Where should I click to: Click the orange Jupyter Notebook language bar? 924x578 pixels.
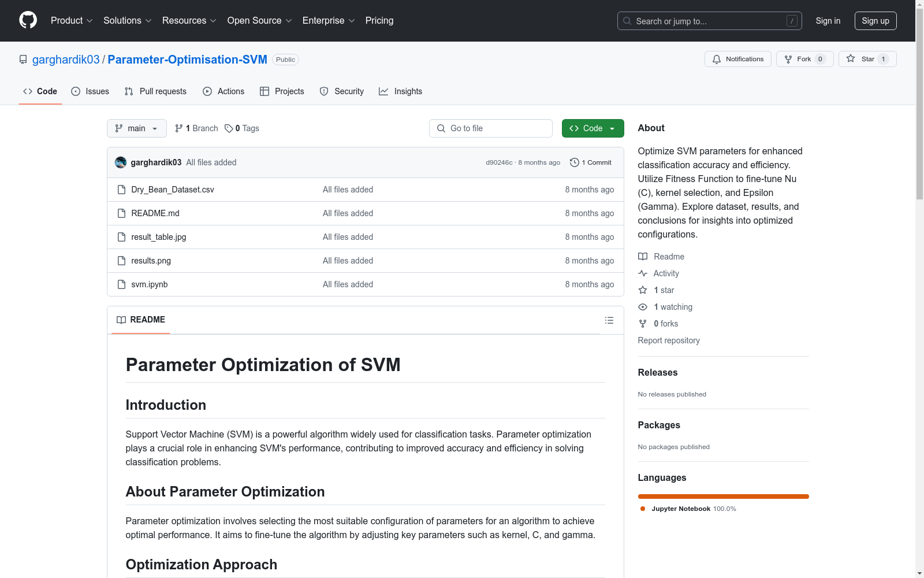[x=723, y=497]
